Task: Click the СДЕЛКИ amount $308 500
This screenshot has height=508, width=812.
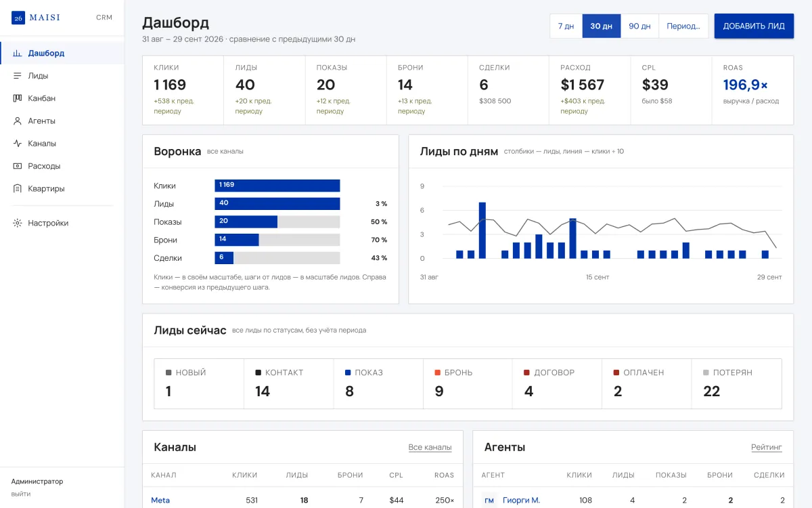Action: point(495,101)
